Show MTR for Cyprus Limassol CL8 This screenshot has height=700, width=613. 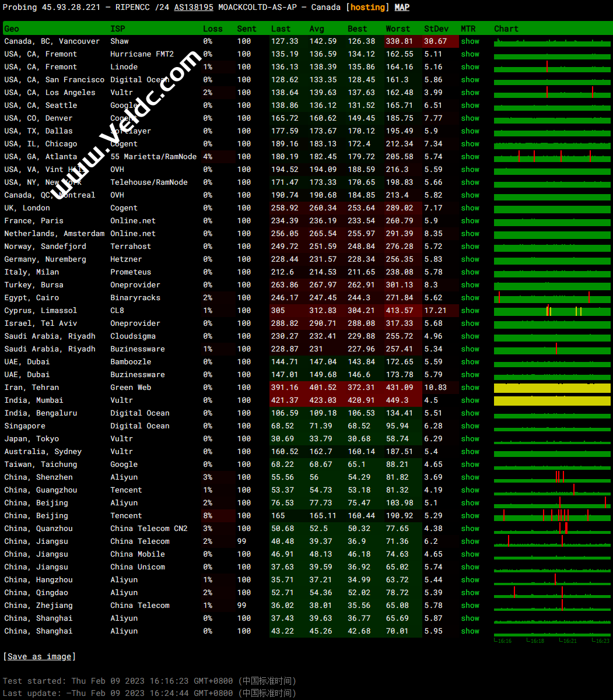click(470, 311)
